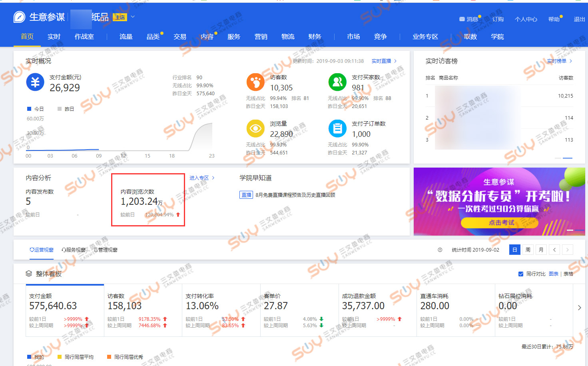Open the 营销 menu
Viewport: 588px width, 366px height.
[x=261, y=36]
